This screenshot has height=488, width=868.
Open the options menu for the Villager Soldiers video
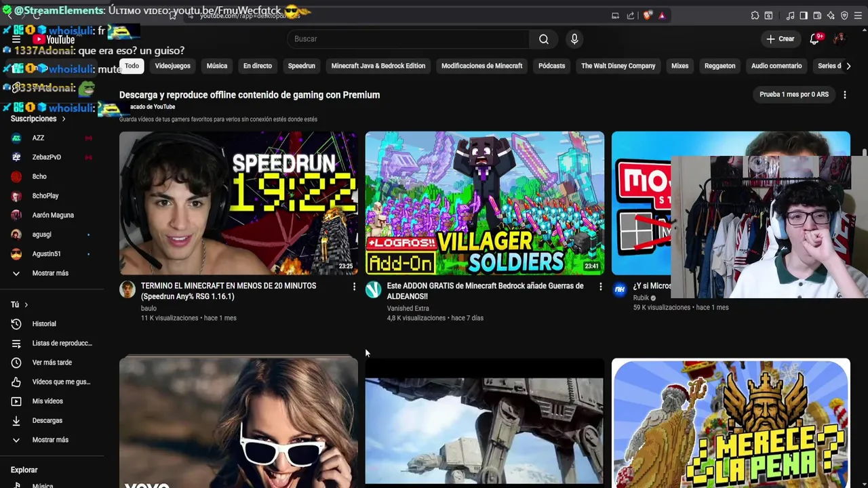click(x=600, y=287)
